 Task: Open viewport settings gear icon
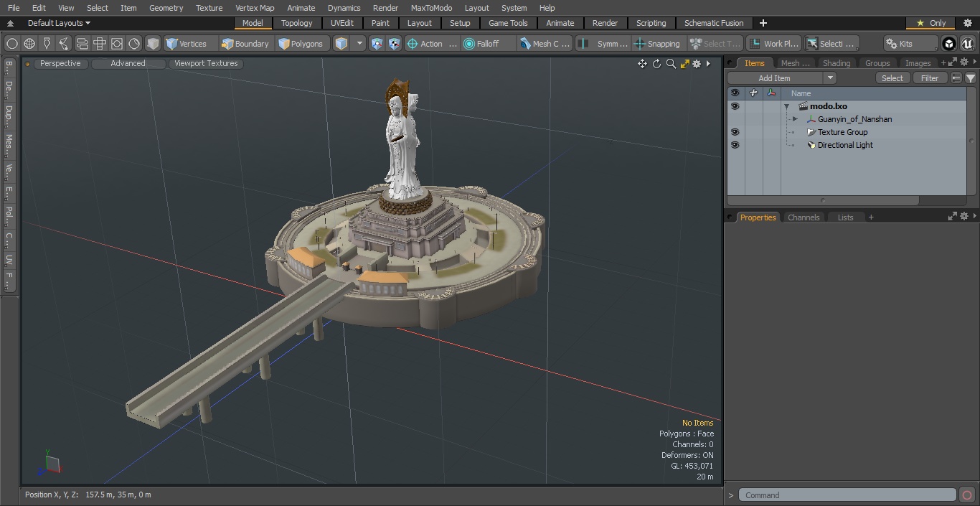tap(696, 64)
